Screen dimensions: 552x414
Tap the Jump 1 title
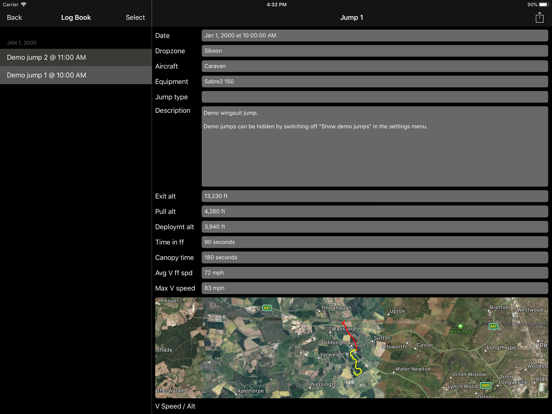351,17
